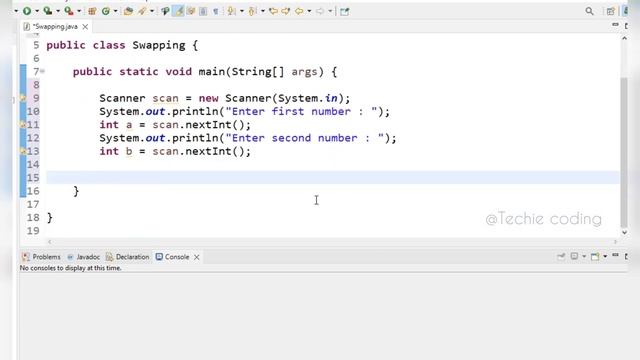Click the Search flashlight toolbar icon
The height and width of the screenshot is (360, 640).
[x=142, y=11]
